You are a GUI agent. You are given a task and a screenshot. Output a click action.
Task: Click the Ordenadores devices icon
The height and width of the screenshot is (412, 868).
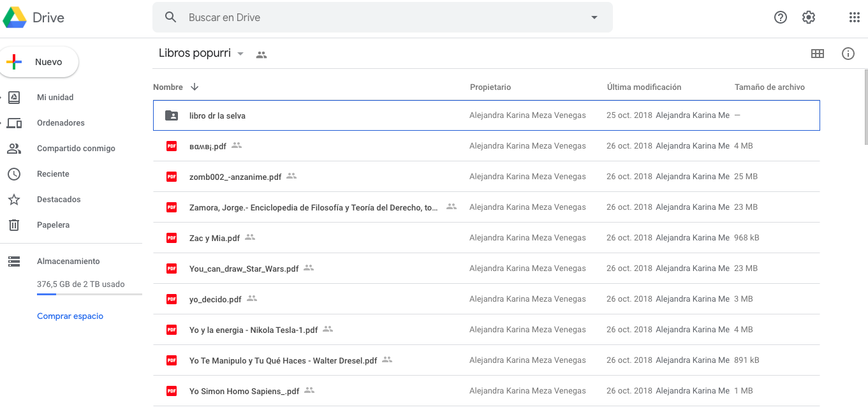pyautogui.click(x=14, y=123)
